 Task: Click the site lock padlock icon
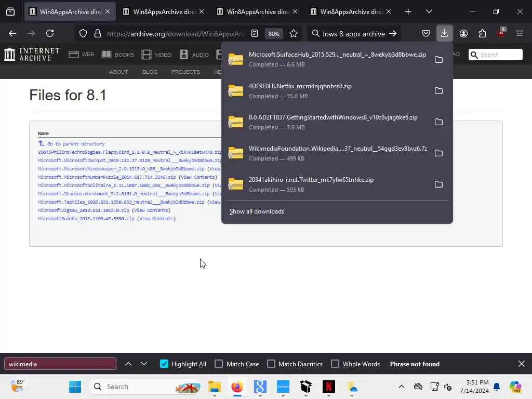point(97,33)
